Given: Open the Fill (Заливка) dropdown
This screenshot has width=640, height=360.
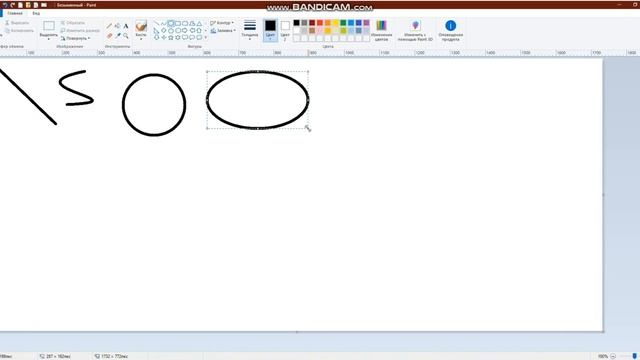Looking at the screenshot, I should click(x=223, y=31).
